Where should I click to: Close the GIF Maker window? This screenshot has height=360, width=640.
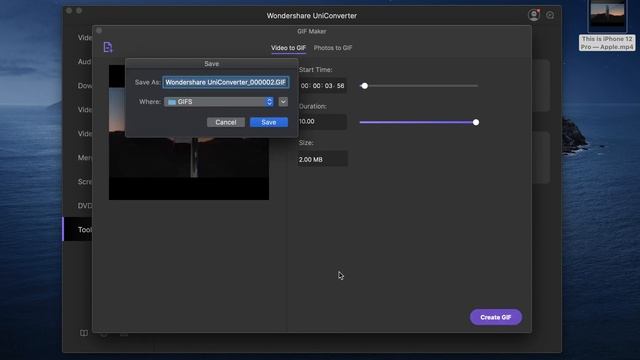tap(99, 31)
